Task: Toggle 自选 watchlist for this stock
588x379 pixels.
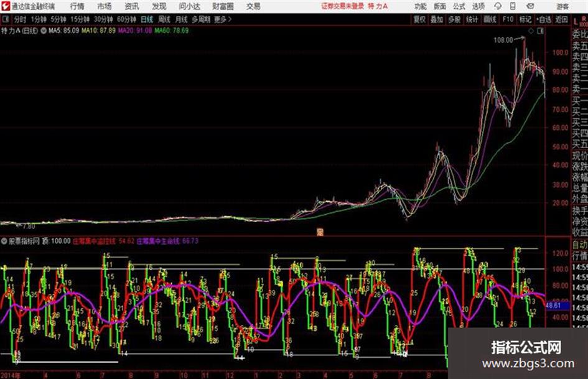Action: (x=543, y=19)
